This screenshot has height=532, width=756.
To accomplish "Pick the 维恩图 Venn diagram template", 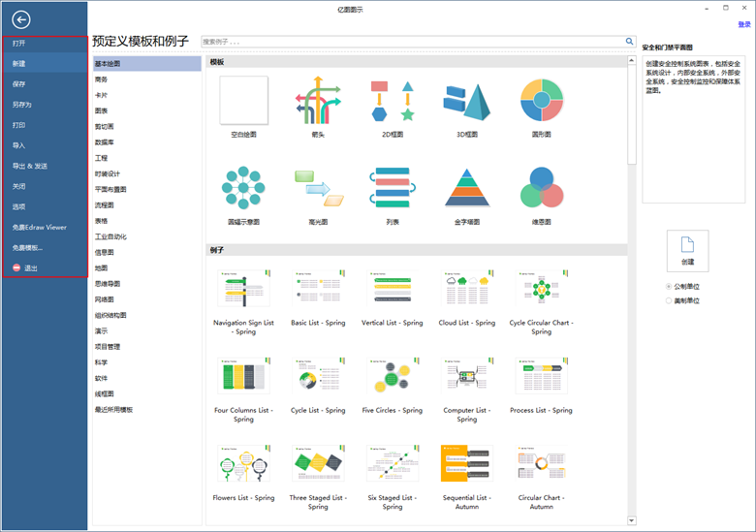I will click(542, 187).
